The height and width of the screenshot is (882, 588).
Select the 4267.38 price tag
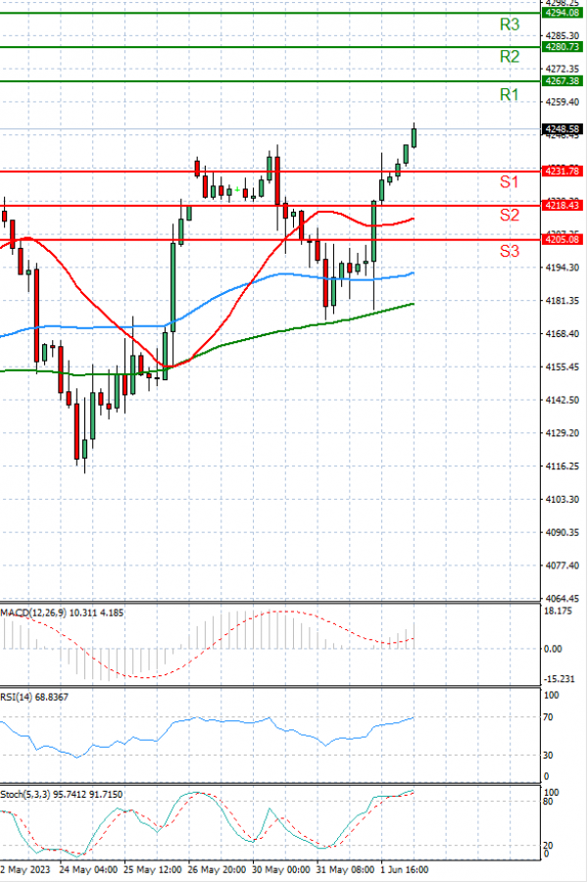point(563,80)
